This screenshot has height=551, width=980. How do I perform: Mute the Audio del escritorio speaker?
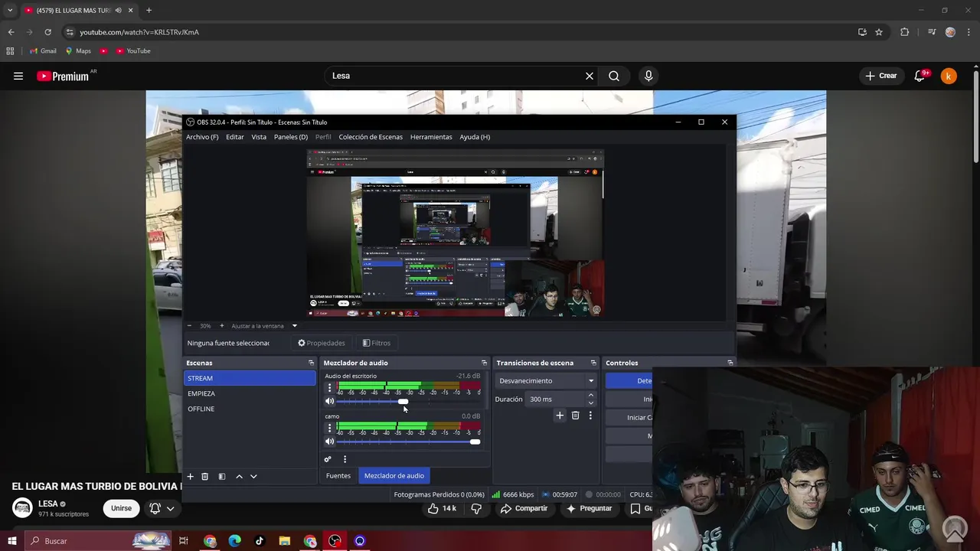(x=330, y=401)
